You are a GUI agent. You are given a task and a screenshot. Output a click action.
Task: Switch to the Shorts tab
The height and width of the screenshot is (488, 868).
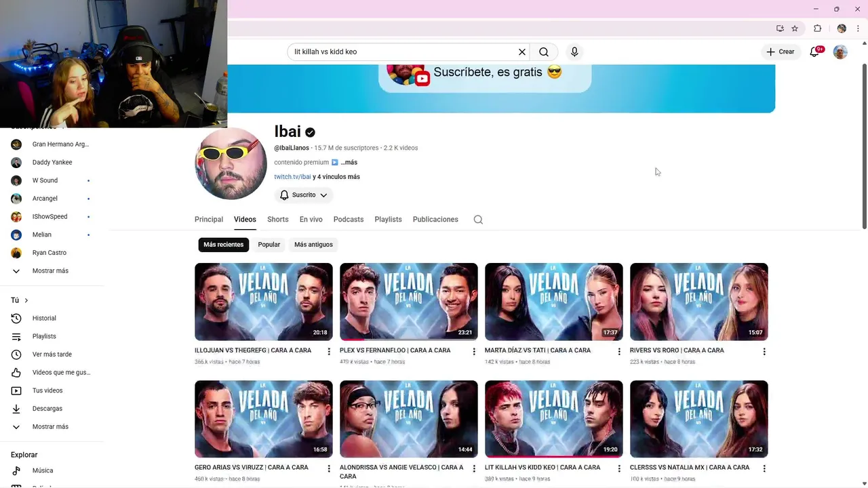[278, 220]
